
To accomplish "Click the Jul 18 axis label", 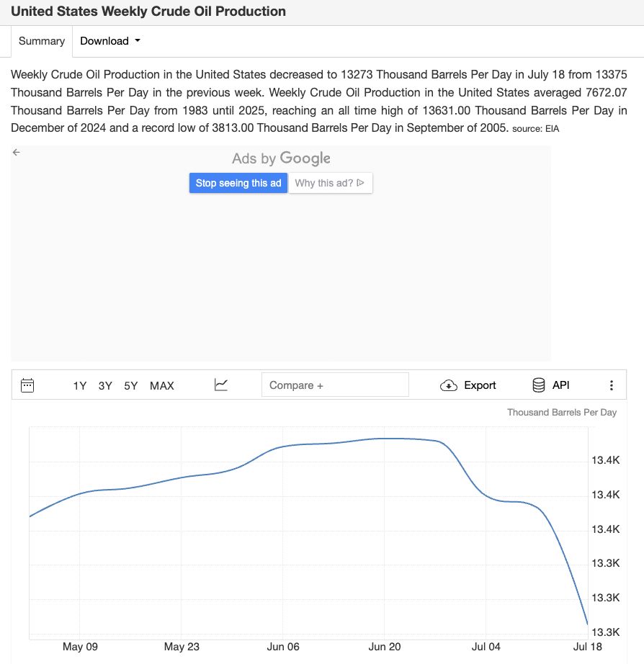I will pyautogui.click(x=588, y=647).
